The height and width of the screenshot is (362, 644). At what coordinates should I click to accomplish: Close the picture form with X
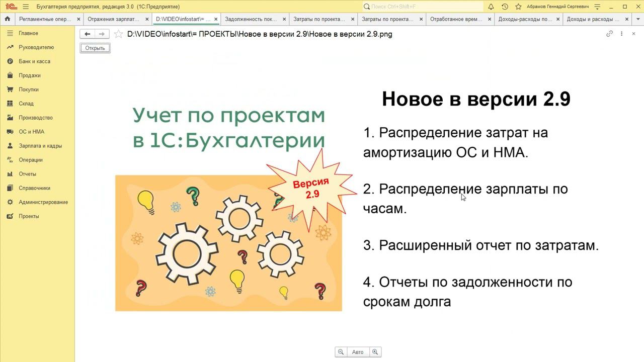coord(633,34)
